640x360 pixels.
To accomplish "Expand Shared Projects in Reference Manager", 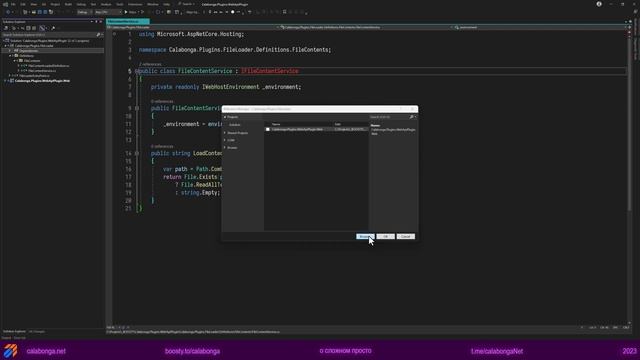I will coord(224,133).
